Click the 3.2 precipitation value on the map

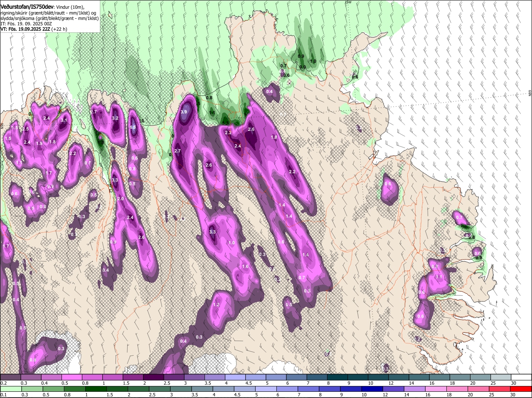116,118
